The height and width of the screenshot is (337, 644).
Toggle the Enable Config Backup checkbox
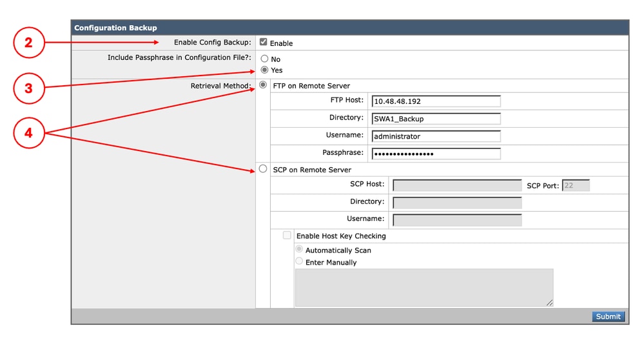pyautogui.click(x=263, y=42)
